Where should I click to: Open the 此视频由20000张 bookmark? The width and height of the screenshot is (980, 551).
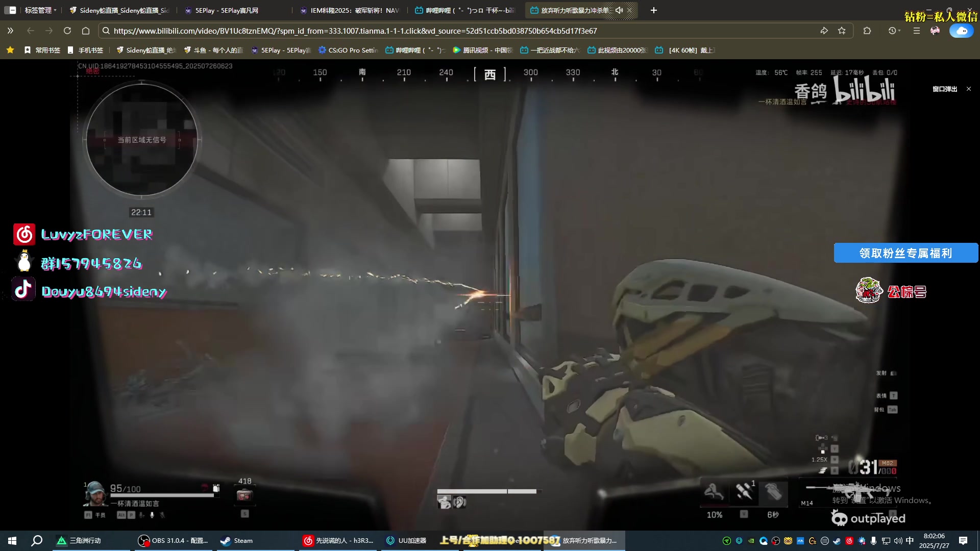coord(618,50)
